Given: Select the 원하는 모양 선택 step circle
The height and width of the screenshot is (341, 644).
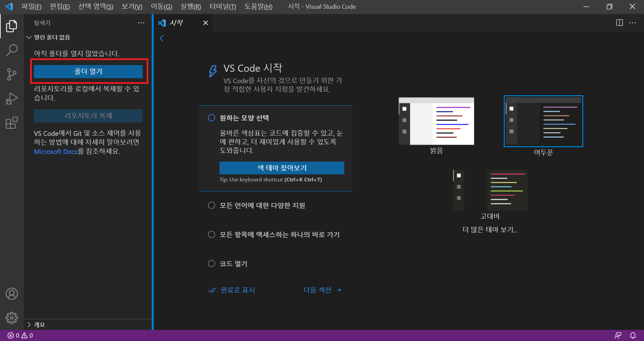Looking at the screenshot, I should point(211,118).
